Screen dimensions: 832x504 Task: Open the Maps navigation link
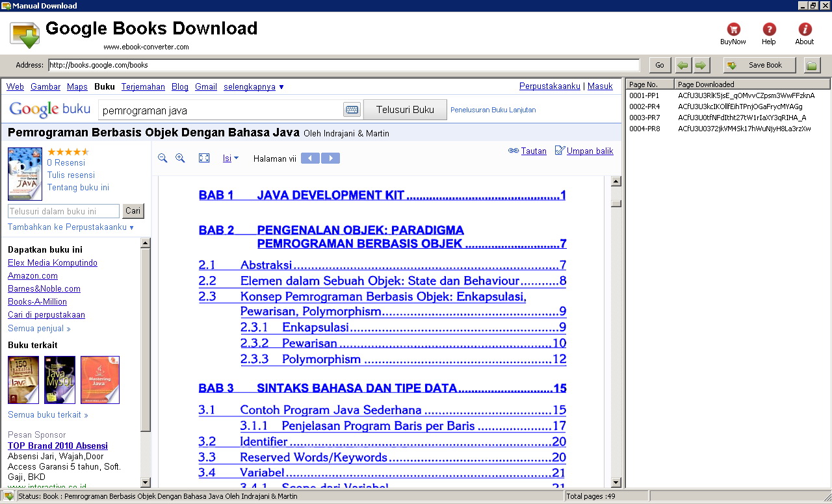point(77,86)
